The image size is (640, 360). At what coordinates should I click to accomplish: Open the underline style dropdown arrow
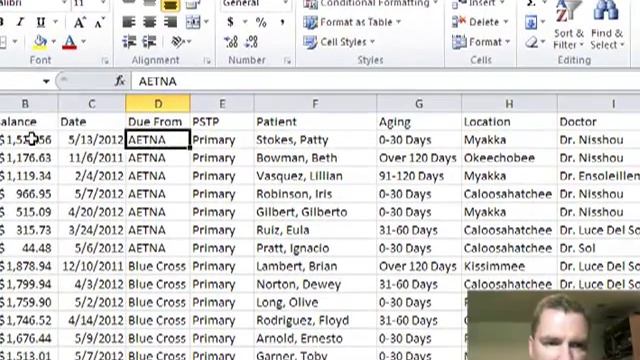pyautogui.click(x=56, y=22)
